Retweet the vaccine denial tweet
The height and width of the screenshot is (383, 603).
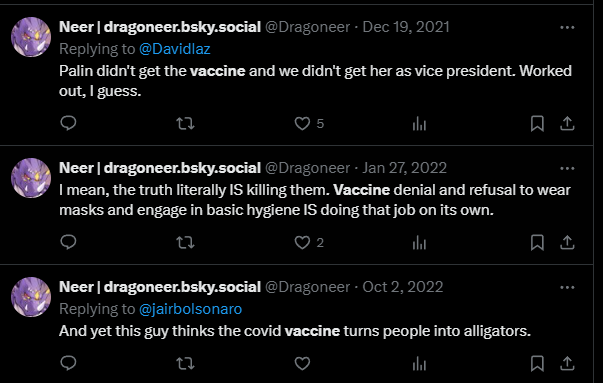(x=185, y=243)
